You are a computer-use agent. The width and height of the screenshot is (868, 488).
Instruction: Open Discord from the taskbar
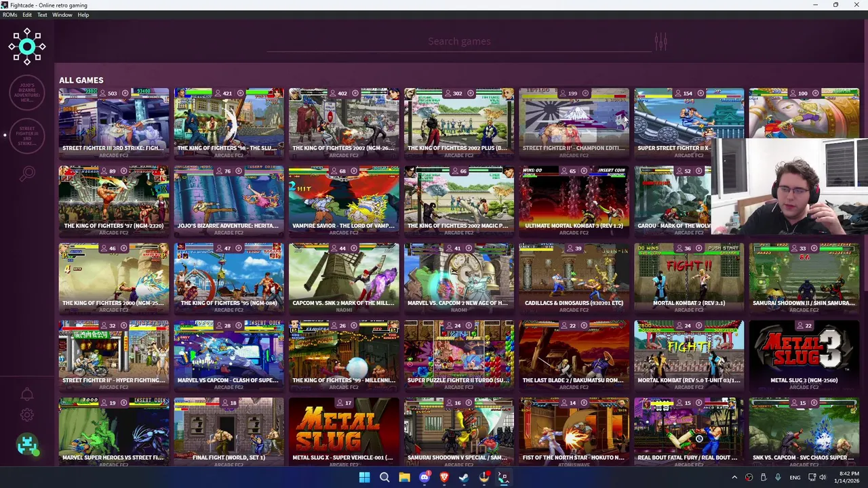425,477
